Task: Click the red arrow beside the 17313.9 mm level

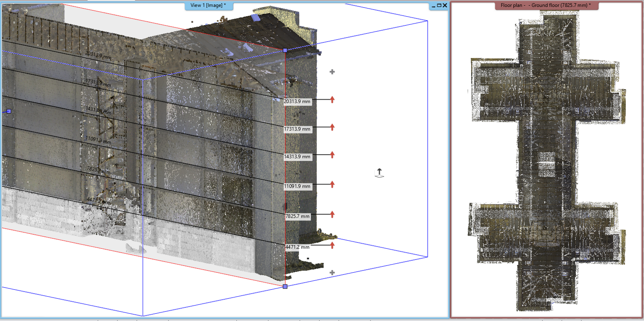Action: pos(332,127)
